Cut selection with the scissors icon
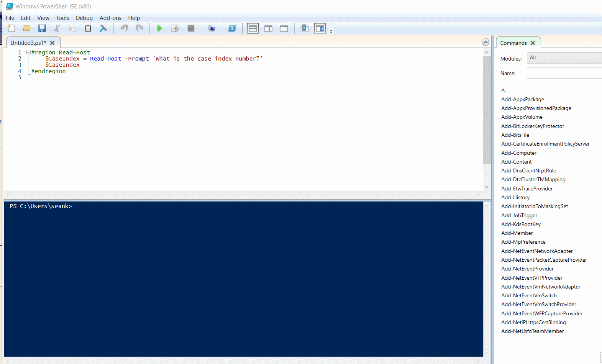602x364 pixels. (57, 28)
